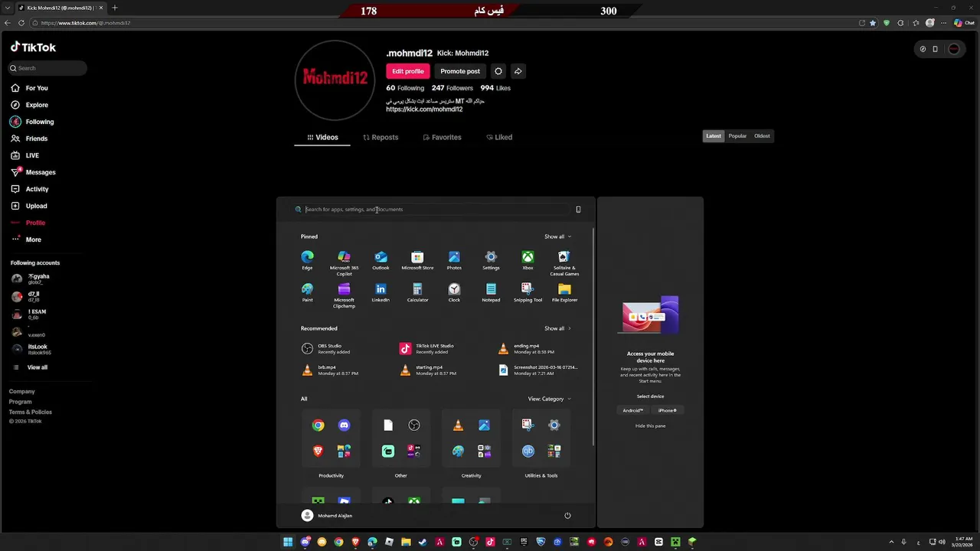Image resolution: width=980 pixels, height=551 pixels.
Task: Click Promote post button
Action: (x=460, y=71)
